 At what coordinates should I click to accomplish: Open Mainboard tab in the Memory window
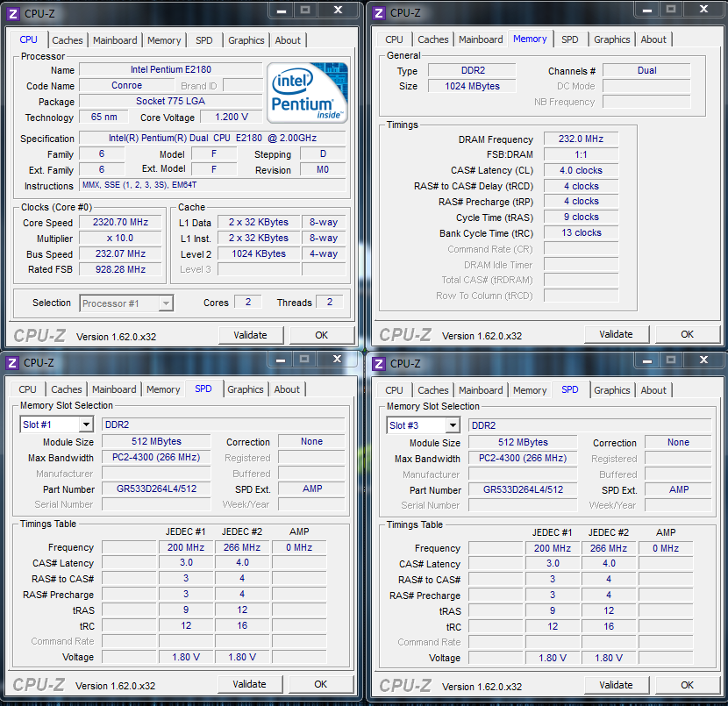click(481, 39)
